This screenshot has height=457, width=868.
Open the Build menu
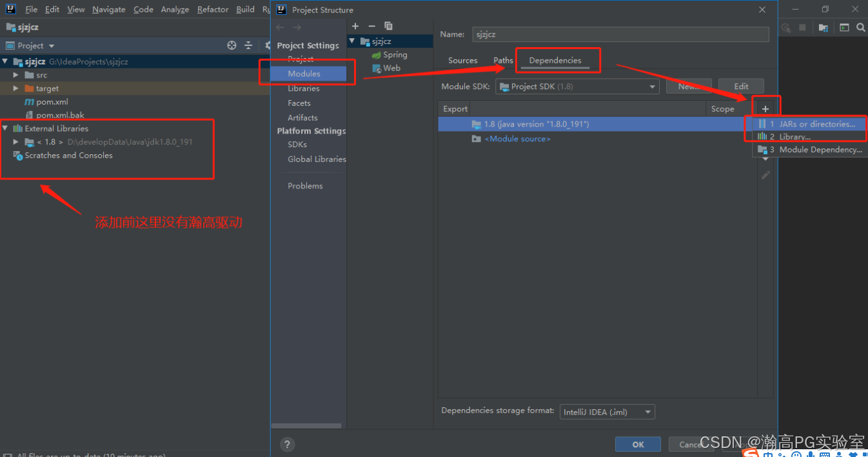click(245, 9)
